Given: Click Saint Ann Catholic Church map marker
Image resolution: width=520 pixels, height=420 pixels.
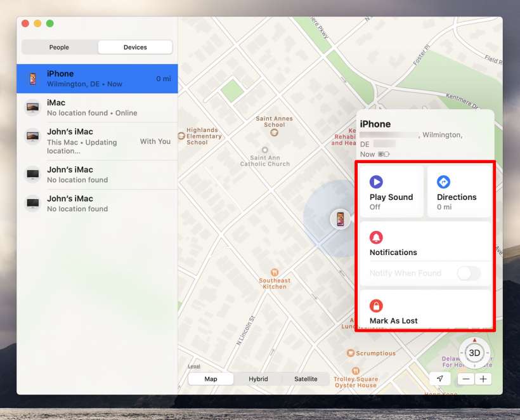Looking at the screenshot, I should [x=264, y=150].
